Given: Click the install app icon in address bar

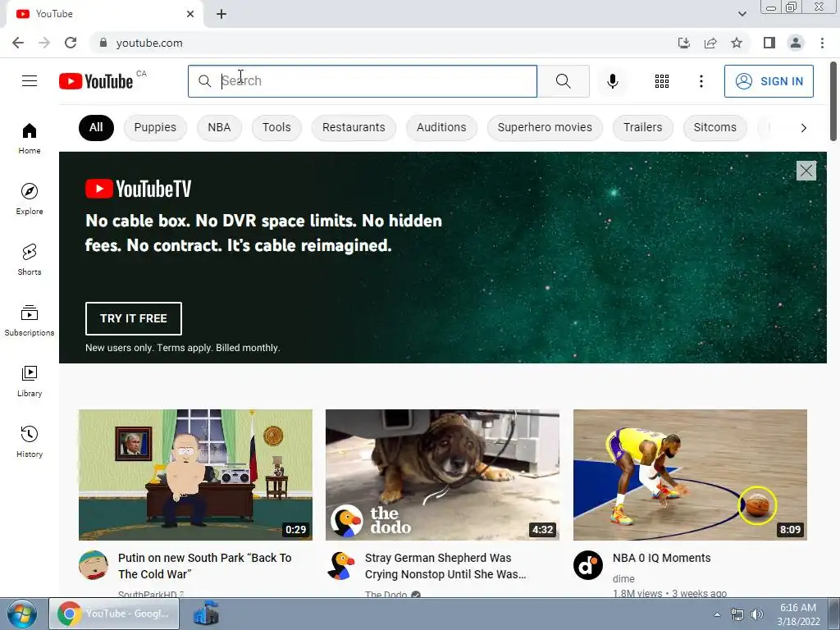Looking at the screenshot, I should click(x=684, y=43).
